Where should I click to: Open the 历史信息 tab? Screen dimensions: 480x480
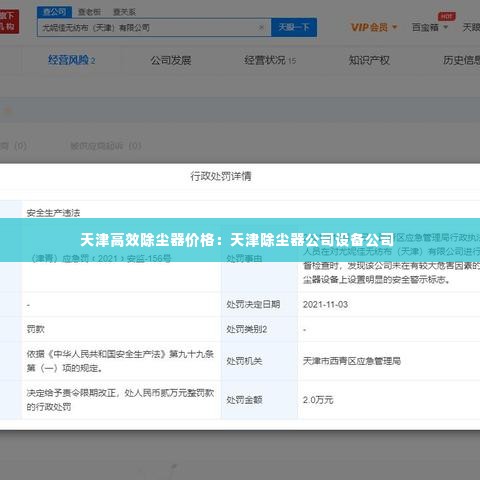[x=461, y=60]
